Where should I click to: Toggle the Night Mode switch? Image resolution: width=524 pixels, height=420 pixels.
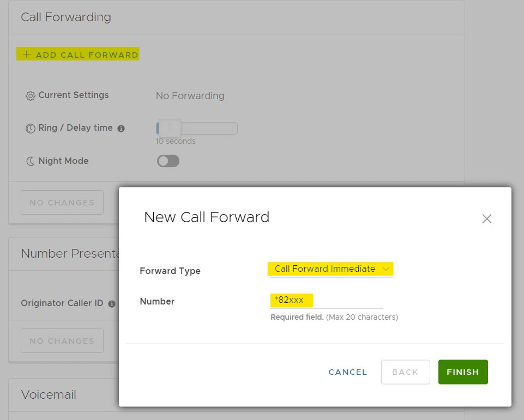click(x=168, y=161)
